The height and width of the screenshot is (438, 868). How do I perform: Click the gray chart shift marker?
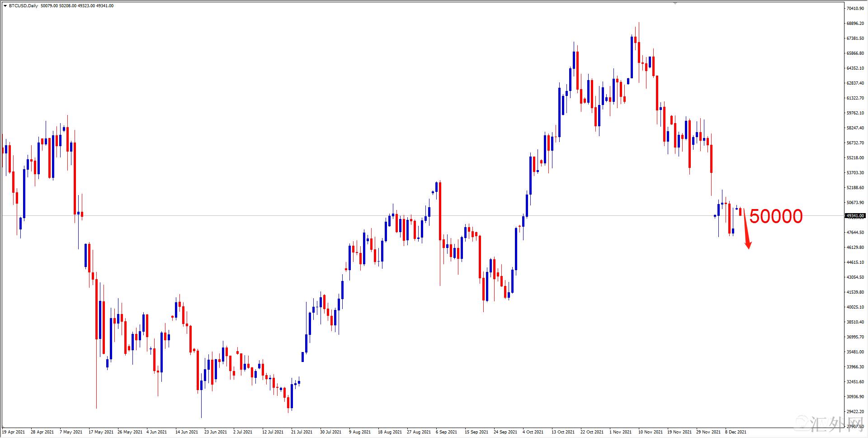675,3
